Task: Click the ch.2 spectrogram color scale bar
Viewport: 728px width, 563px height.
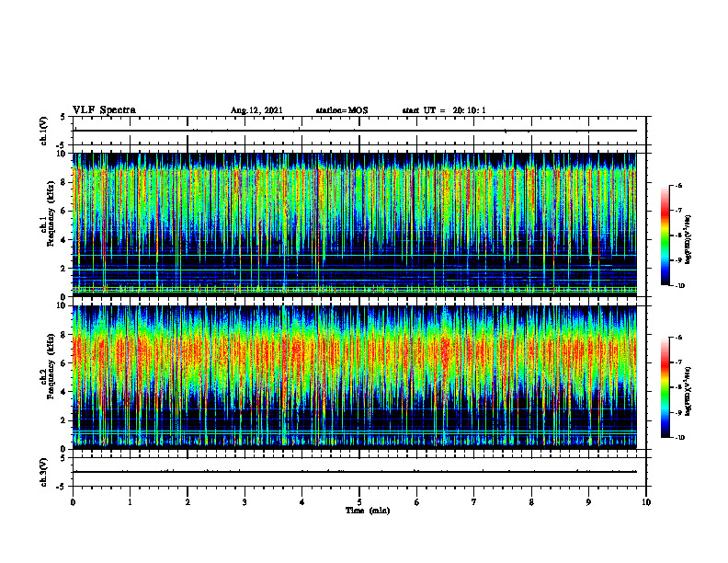Action: click(x=665, y=387)
